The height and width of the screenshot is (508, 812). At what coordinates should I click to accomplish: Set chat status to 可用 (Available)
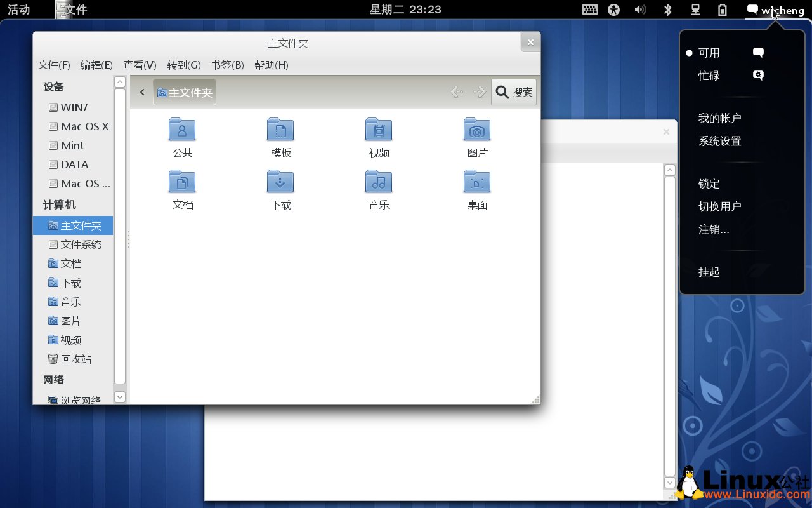pos(709,53)
